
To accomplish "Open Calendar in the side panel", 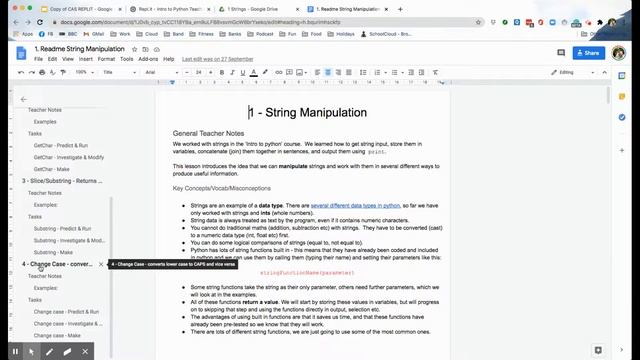I will click(622, 76).
